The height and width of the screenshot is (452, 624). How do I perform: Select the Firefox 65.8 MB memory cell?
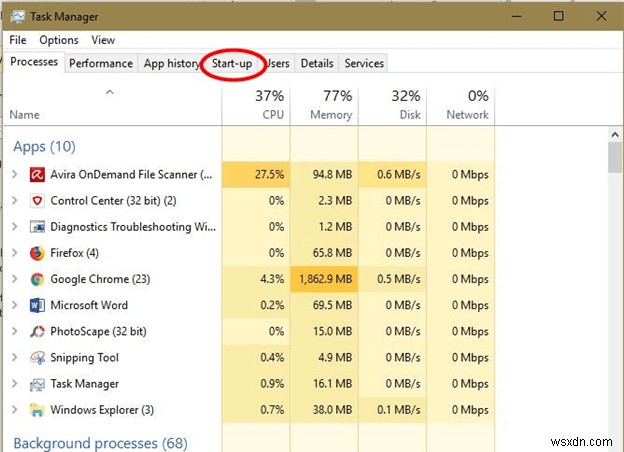324,253
